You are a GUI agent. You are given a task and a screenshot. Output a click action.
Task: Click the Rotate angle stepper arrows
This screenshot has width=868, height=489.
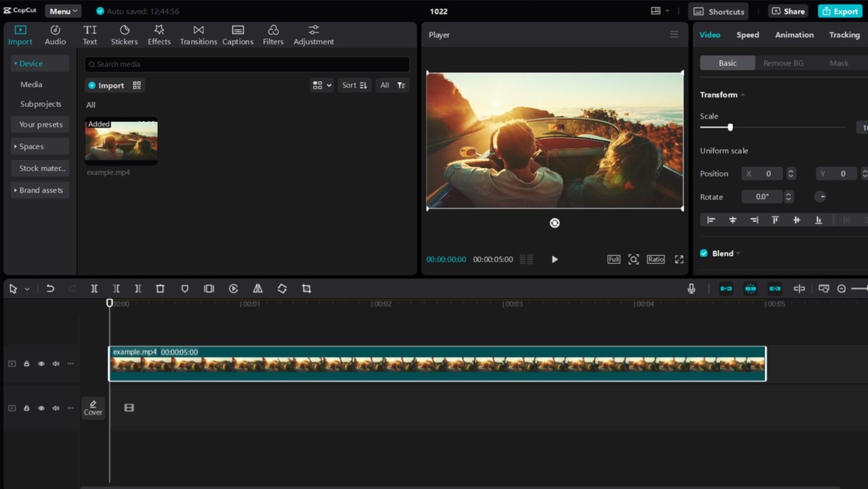click(x=789, y=197)
